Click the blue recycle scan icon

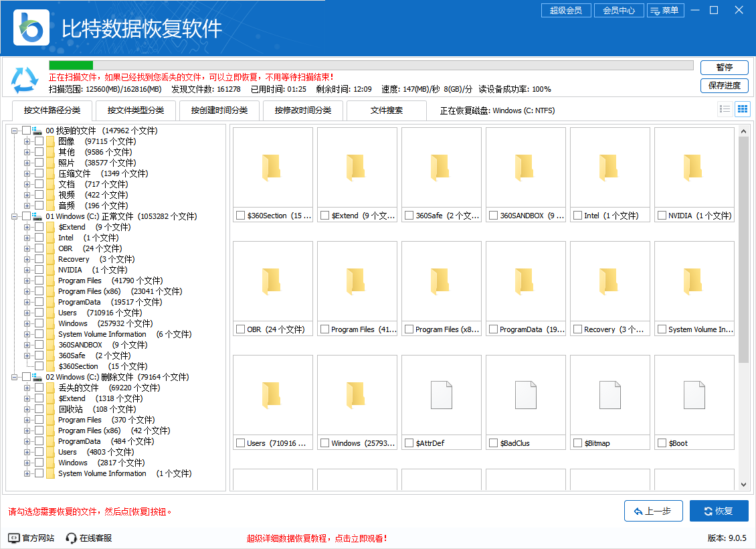[25, 80]
